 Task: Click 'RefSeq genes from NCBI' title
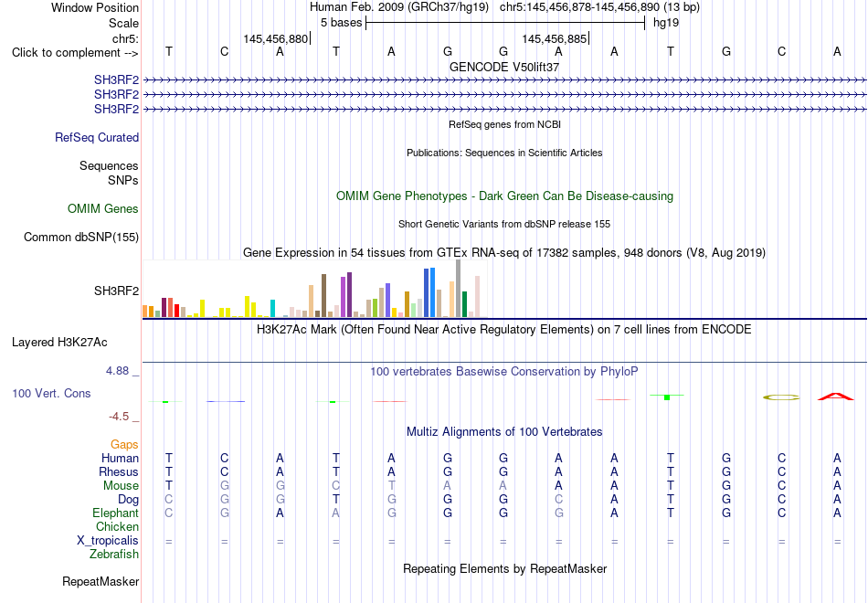(x=504, y=124)
